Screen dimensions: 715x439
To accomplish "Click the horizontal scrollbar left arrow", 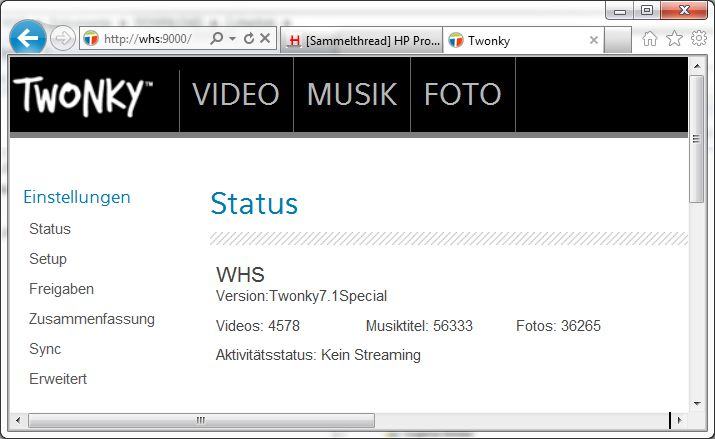I will [x=18, y=420].
